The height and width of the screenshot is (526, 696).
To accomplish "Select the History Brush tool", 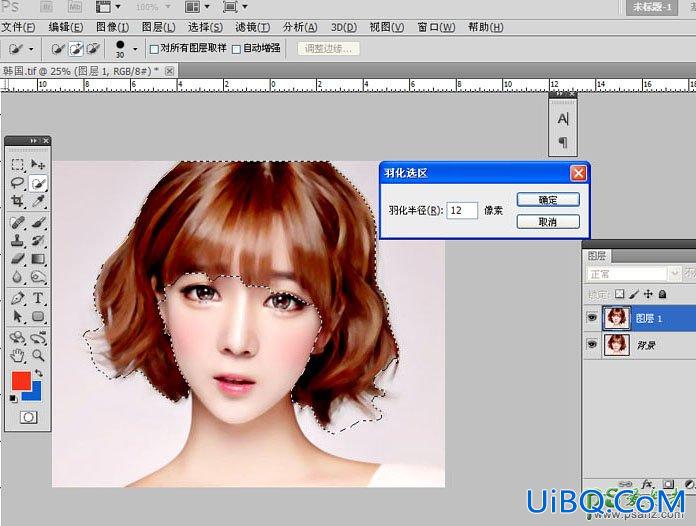I will coord(38,240).
